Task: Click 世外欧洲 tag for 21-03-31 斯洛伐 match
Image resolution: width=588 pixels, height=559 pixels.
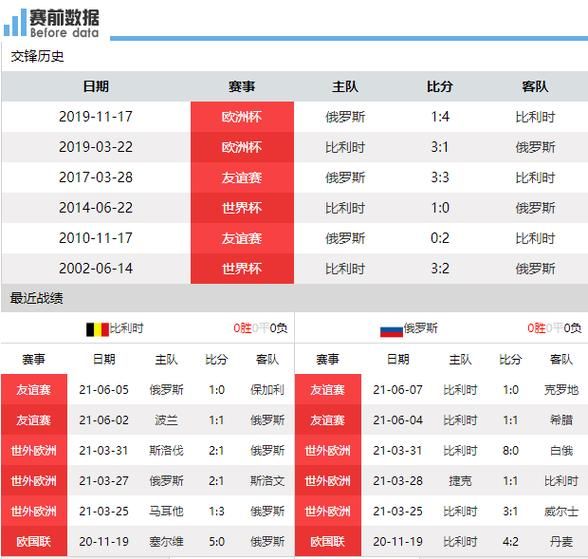Action: click(34, 450)
